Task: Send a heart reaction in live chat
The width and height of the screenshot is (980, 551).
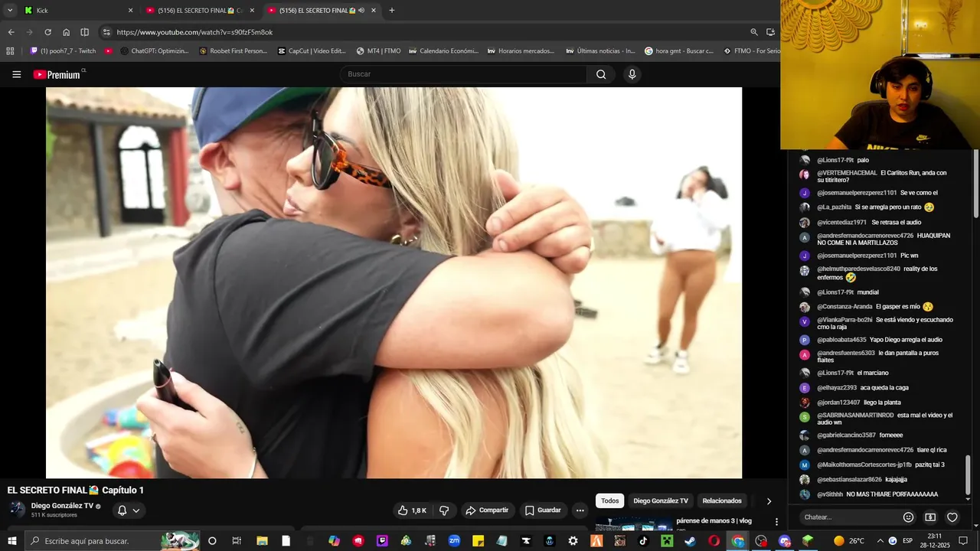Action: coord(952,517)
